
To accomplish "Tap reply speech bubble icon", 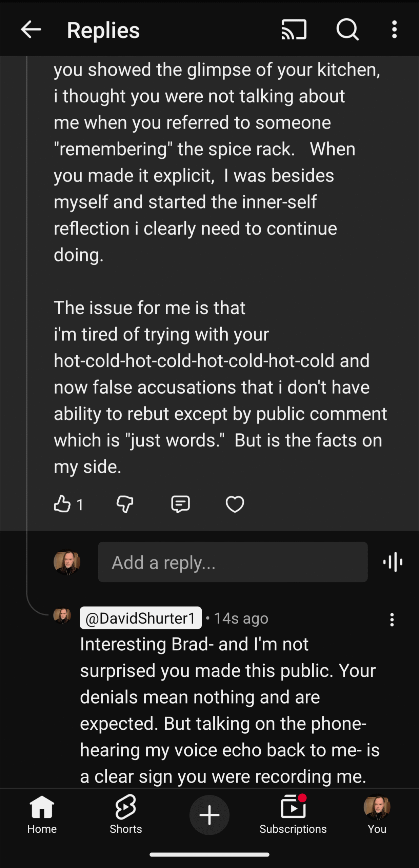I will (x=180, y=504).
